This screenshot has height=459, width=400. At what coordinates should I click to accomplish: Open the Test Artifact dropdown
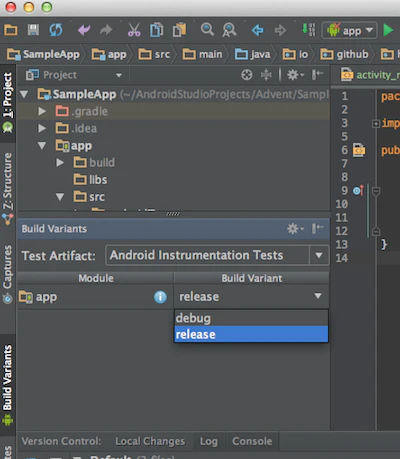[x=217, y=256]
